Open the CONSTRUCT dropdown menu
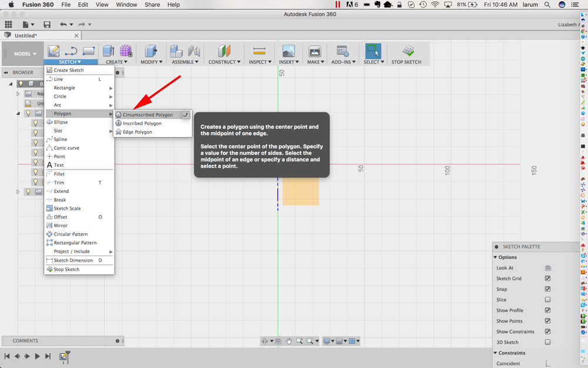The height and width of the screenshot is (368, 588). (224, 62)
